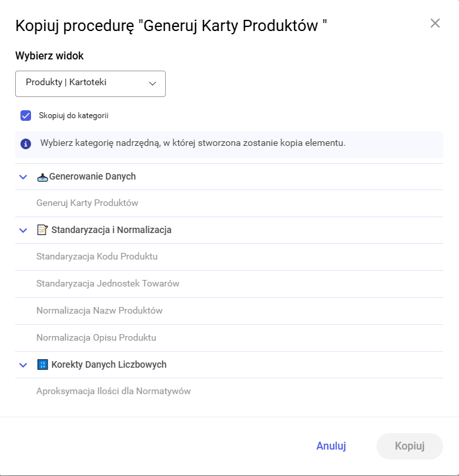Viewport: 459px width, 476px height.
Task: Collapse the Generowanie Danych category
Action: point(23,177)
